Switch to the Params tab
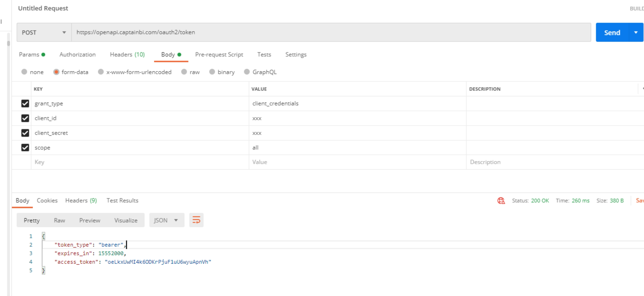 click(x=32, y=55)
